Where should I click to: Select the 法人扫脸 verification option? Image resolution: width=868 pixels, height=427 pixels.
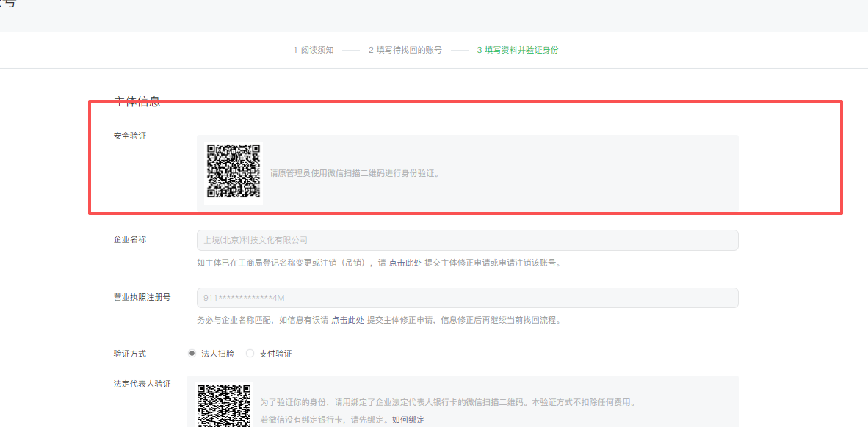[211, 354]
